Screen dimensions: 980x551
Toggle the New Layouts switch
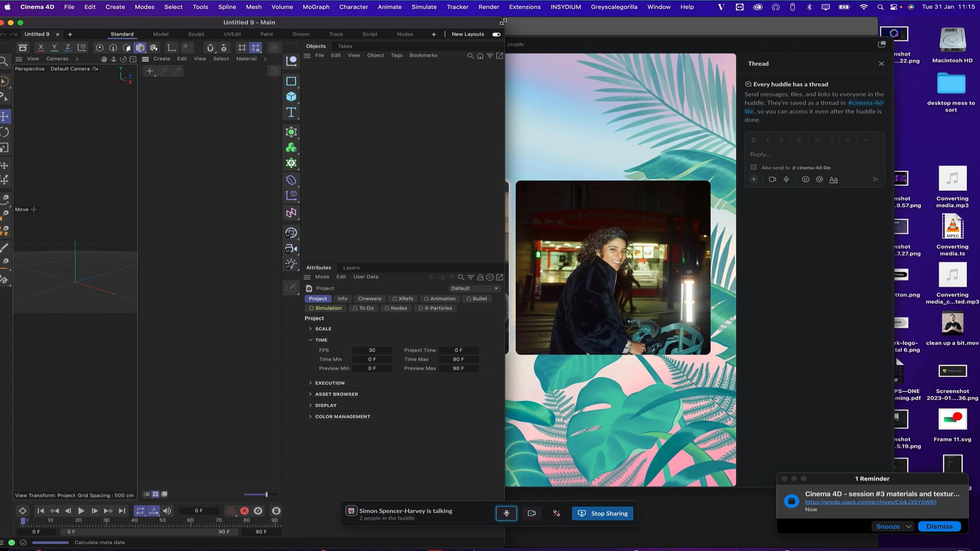[496, 34]
